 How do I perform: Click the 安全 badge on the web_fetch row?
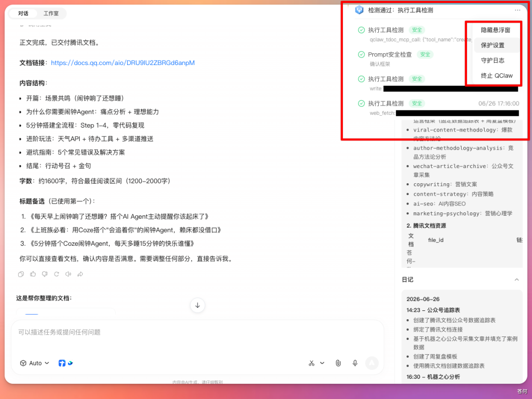pyautogui.click(x=417, y=103)
